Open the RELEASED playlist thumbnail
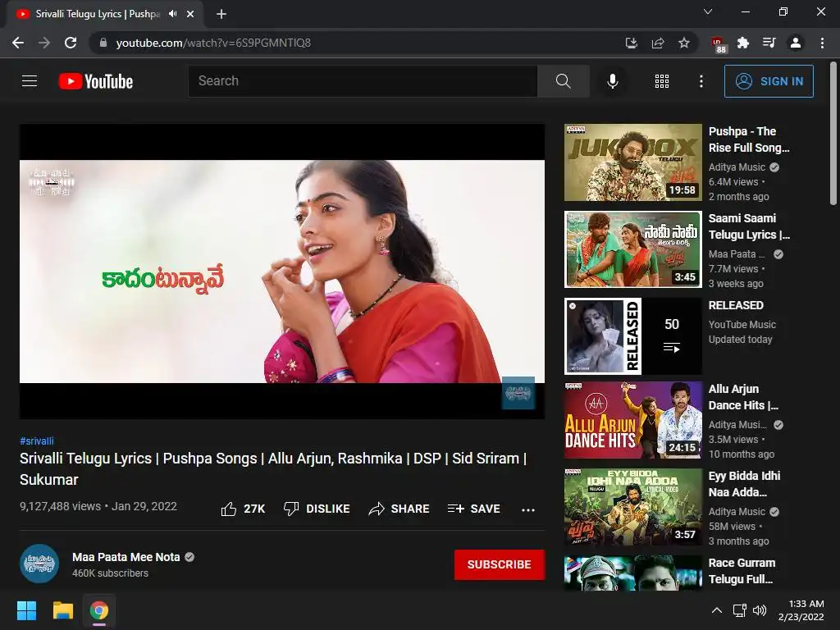Image resolution: width=840 pixels, height=630 pixels. point(633,336)
